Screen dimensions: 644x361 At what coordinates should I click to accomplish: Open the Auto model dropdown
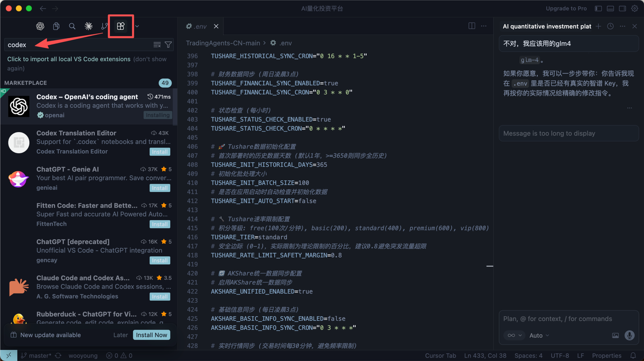tap(539, 335)
